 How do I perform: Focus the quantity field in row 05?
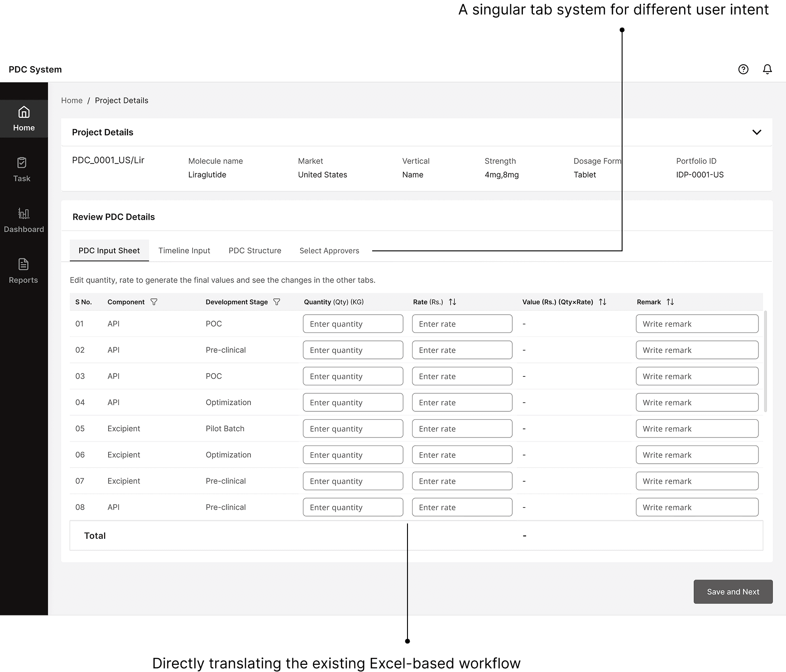(x=353, y=429)
